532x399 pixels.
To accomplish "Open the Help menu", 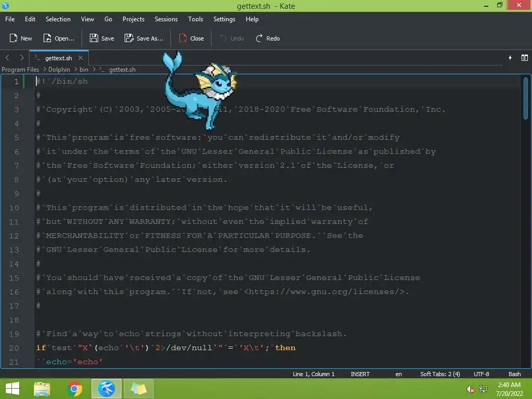I will 252,19.
